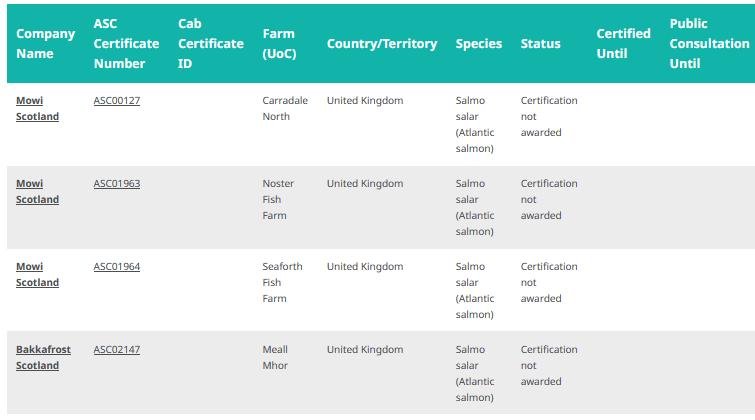Click the ASC Certificate Number column header

(x=126, y=43)
